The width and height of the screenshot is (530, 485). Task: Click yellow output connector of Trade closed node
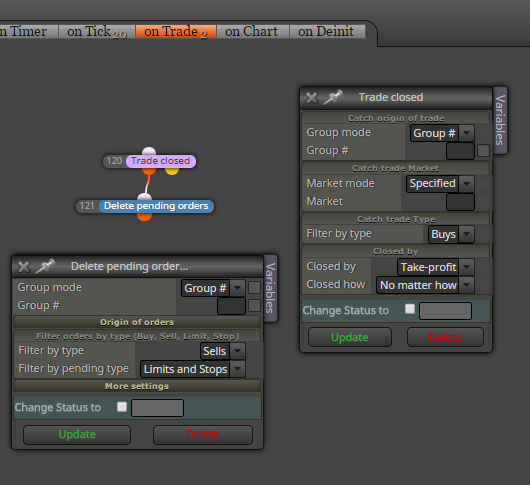click(172, 170)
